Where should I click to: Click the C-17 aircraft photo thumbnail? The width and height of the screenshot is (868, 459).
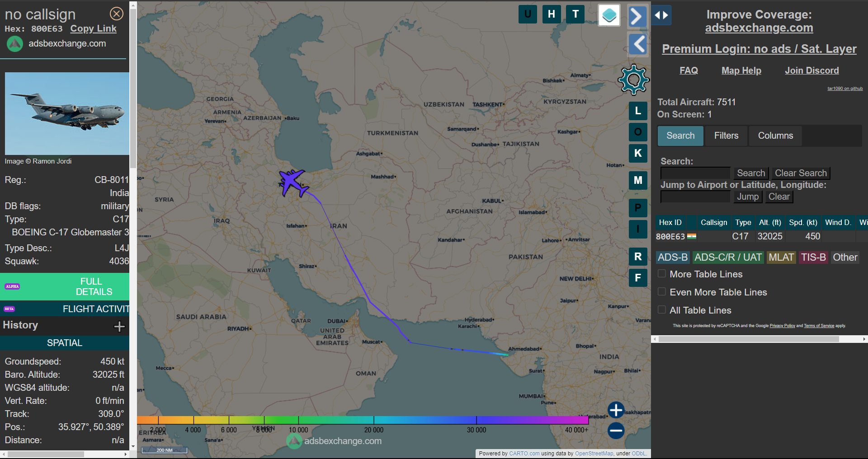[x=67, y=113]
